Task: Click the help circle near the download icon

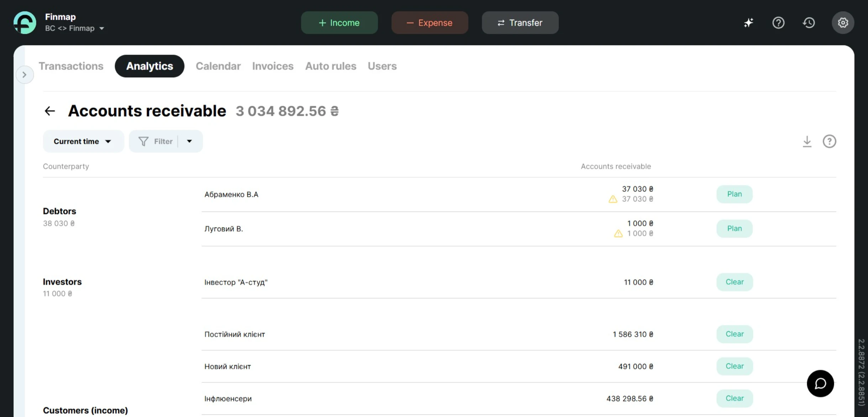Action: pyautogui.click(x=830, y=141)
